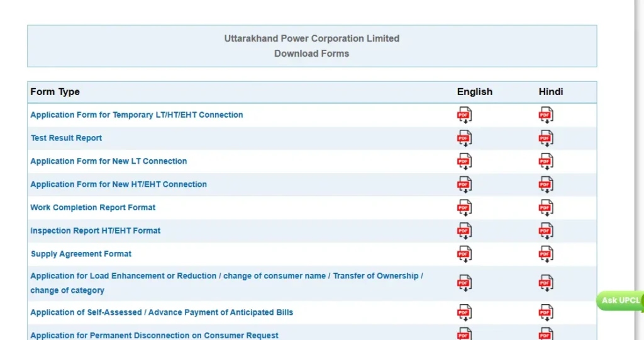Open the Test Result Report link

[x=66, y=138]
